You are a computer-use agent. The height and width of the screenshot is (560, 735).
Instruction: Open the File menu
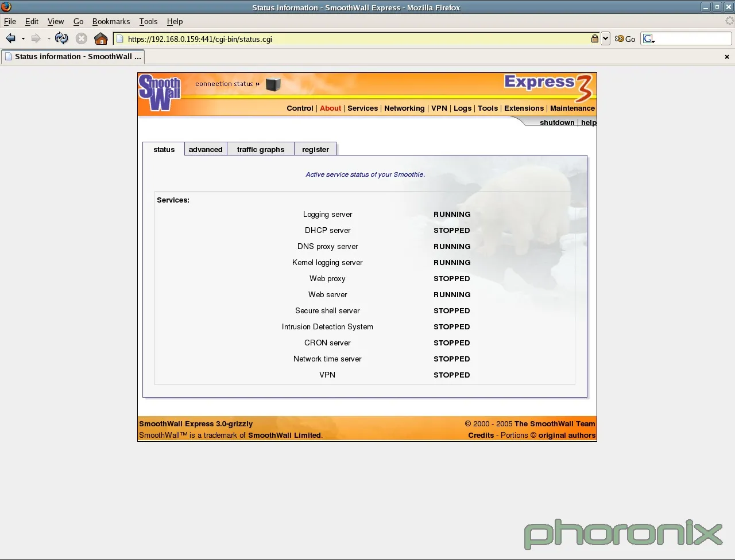[x=10, y=21]
